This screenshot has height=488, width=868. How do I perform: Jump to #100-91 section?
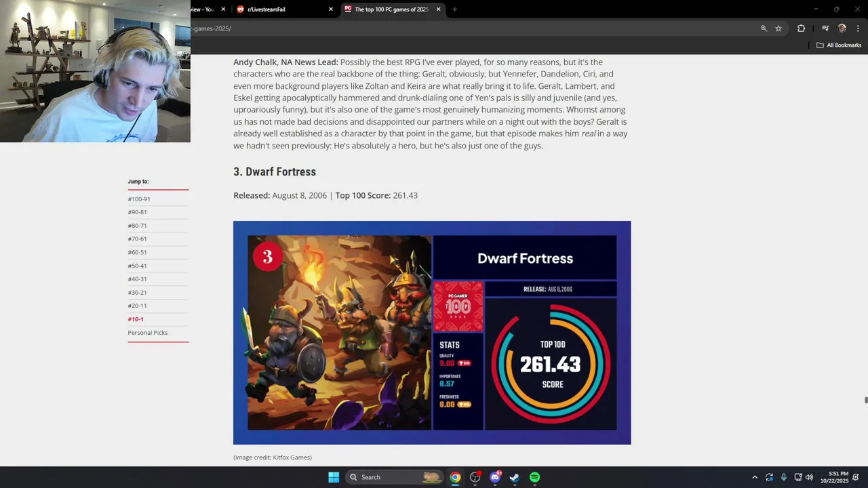139,199
